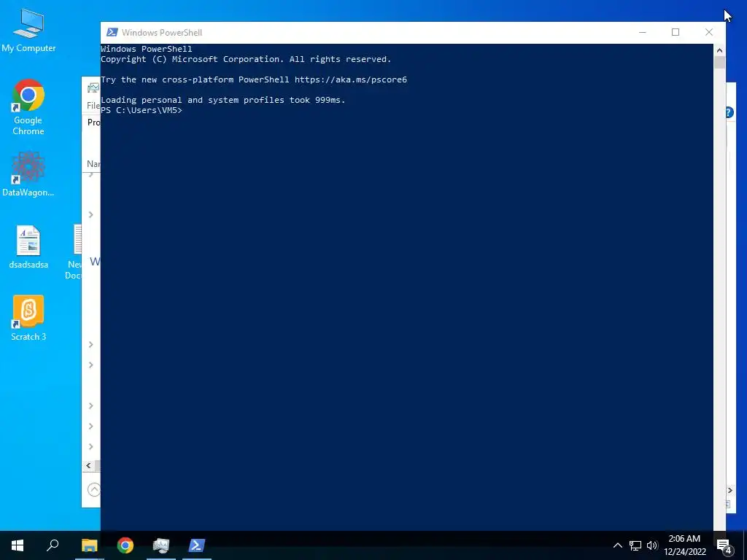Open the File menu in background window

point(93,105)
